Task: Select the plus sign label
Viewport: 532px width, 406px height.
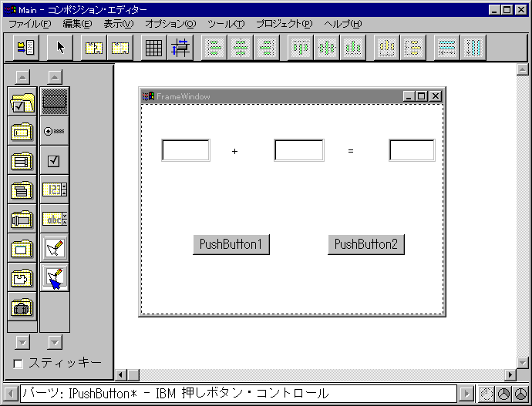Action: 234,151
